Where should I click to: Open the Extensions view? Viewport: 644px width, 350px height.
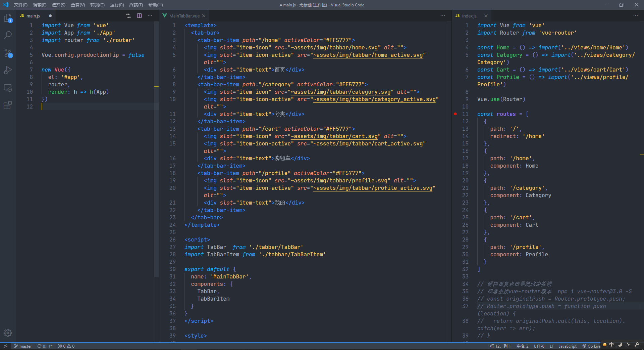[8, 105]
